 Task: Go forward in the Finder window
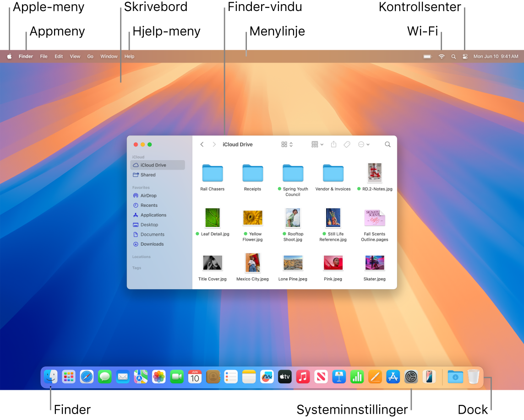pyautogui.click(x=214, y=144)
